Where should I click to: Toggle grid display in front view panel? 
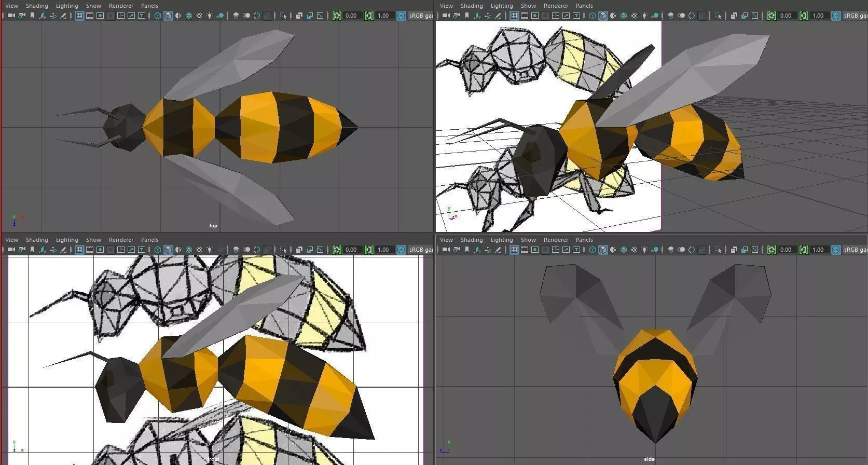click(79, 250)
